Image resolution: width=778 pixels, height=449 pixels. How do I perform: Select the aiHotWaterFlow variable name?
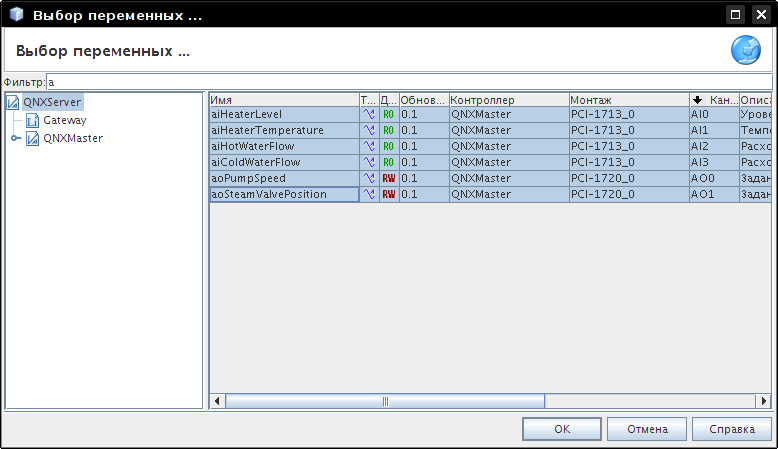[x=284, y=146]
